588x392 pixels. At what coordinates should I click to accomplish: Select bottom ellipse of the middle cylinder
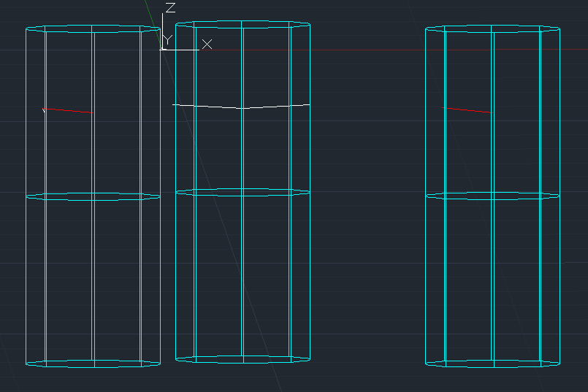[243, 359]
